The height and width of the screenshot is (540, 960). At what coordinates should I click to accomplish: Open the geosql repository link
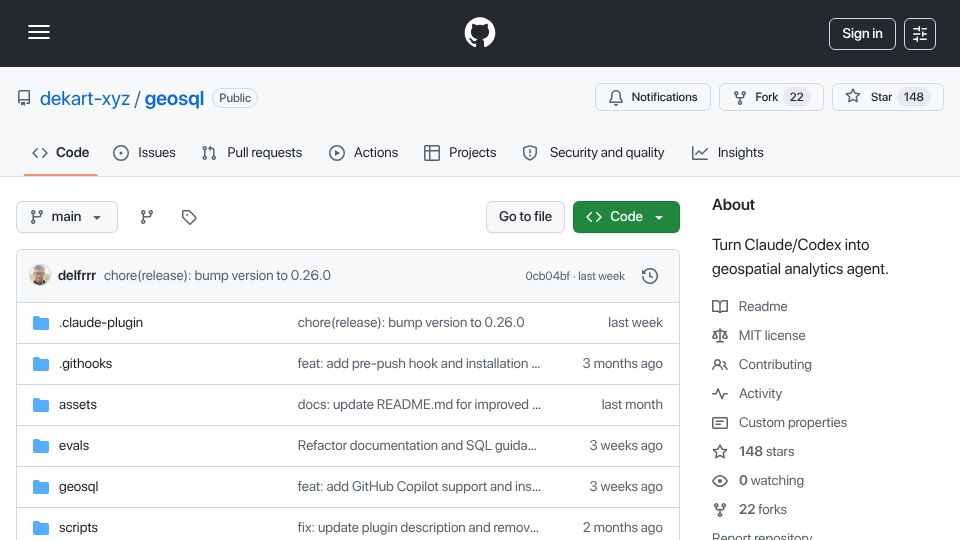pos(174,98)
